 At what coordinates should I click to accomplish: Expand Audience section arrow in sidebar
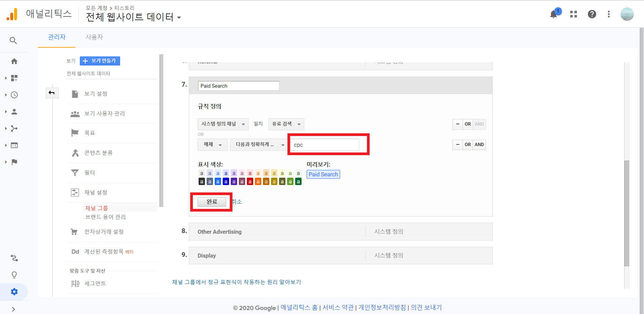pos(6,111)
